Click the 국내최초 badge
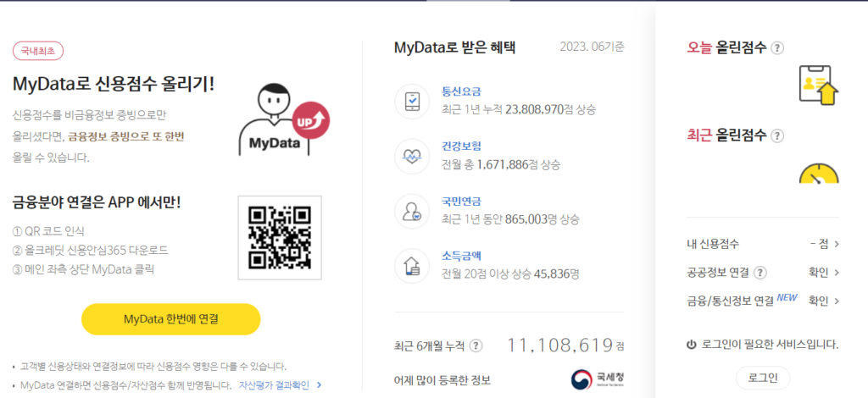The width and height of the screenshot is (868, 398). click(38, 51)
